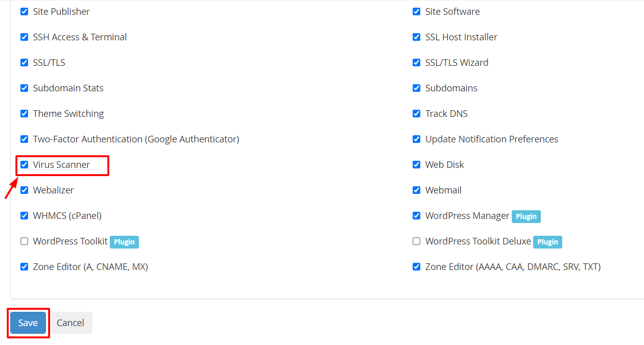Uncheck the Track DNS checkbox
Screen dimensions: 644x345
coord(416,114)
